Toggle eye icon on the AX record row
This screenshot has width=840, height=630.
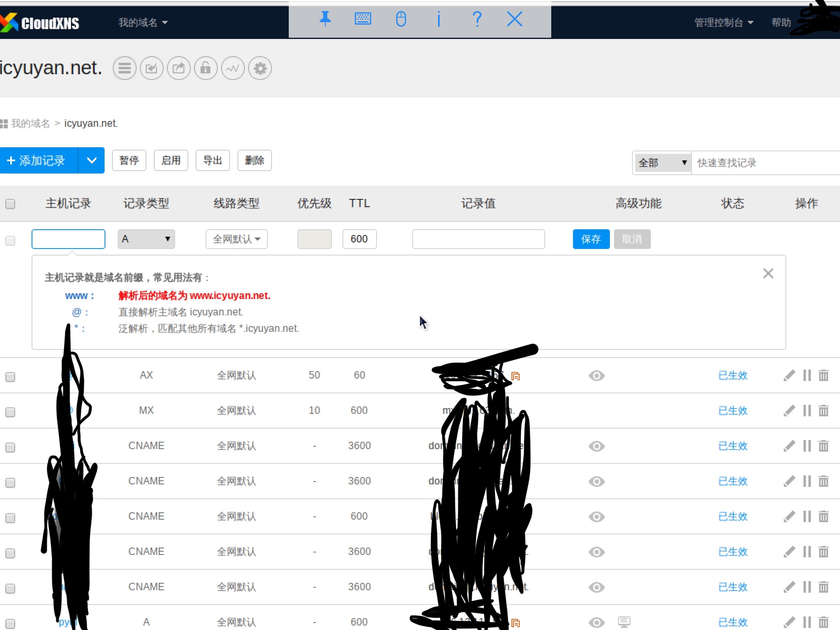click(596, 376)
